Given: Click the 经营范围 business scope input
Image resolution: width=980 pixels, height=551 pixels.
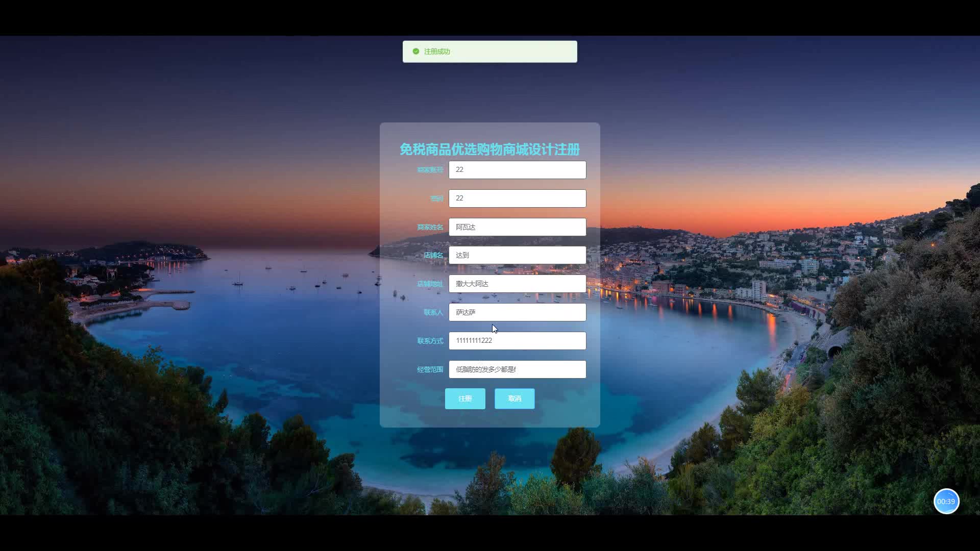Looking at the screenshot, I should click(517, 369).
